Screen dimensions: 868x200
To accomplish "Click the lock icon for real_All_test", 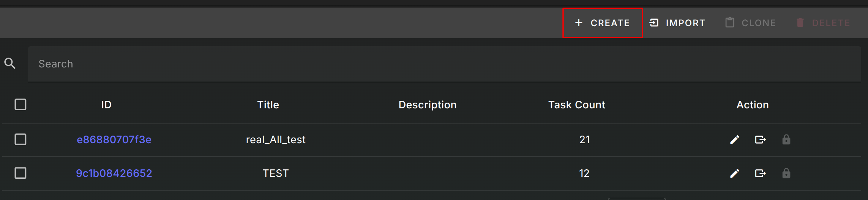I will 786,140.
